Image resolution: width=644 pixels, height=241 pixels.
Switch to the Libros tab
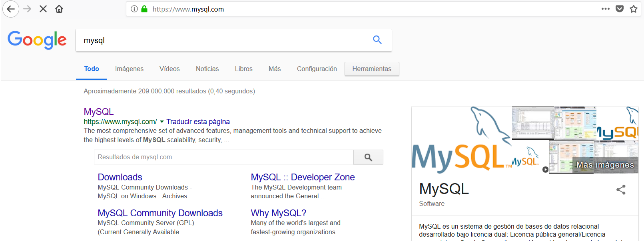244,69
